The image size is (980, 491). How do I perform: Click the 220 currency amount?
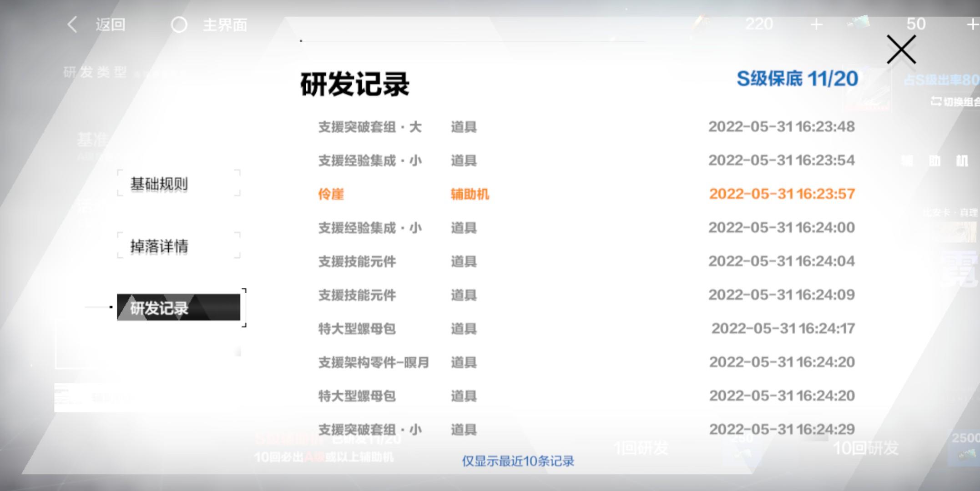pos(759,24)
